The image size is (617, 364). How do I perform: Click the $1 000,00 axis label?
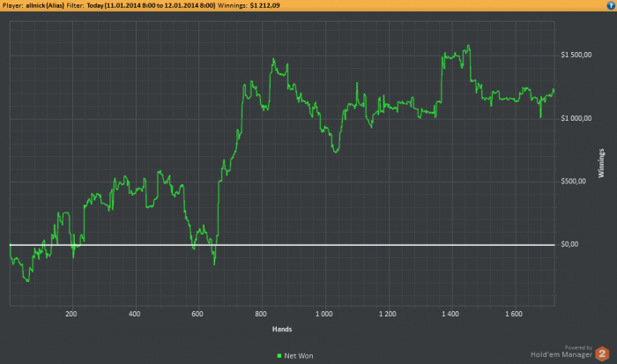click(x=576, y=118)
